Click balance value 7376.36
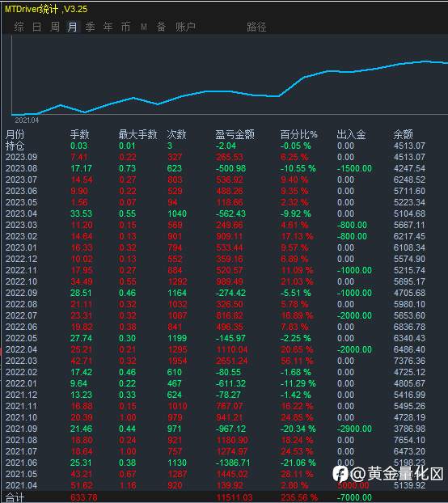This screenshot has height=503, width=448. pos(409,361)
